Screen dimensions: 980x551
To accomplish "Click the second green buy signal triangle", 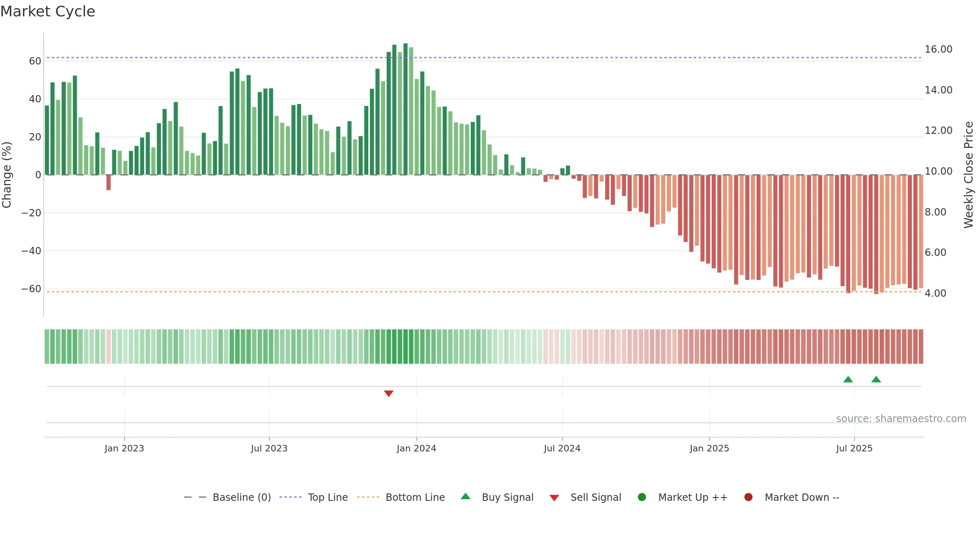I will point(876,379).
